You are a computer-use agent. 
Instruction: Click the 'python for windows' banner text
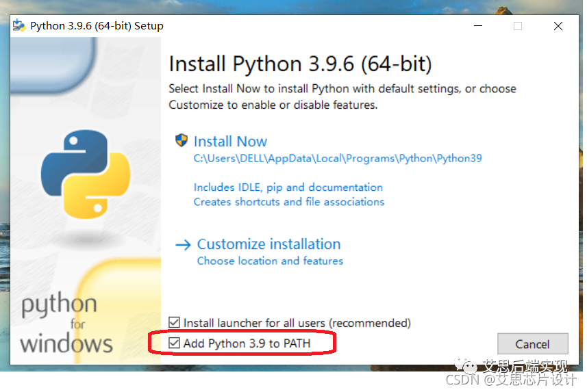click(66, 324)
